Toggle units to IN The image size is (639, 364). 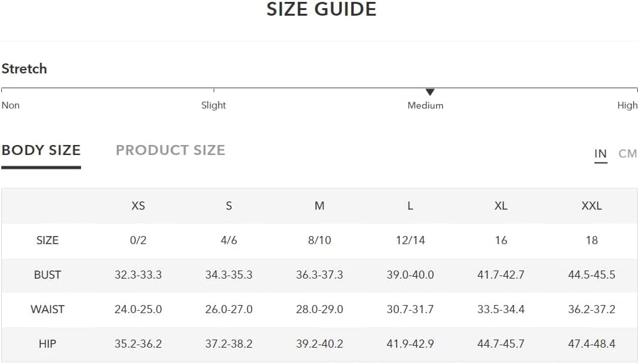coord(600,154)
